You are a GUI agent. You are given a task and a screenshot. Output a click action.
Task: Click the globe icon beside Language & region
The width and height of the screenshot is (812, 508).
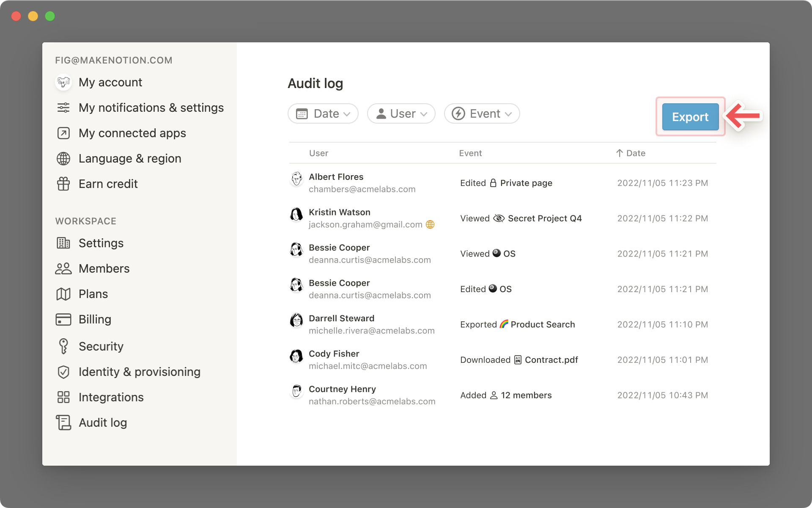pos(63,158)
